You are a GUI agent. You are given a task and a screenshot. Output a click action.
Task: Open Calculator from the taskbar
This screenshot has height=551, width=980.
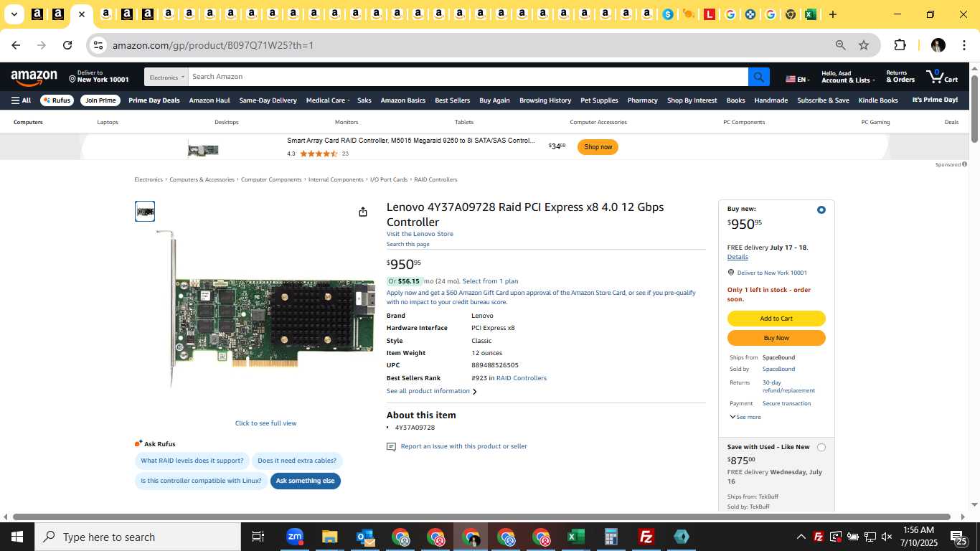point(611,537)
